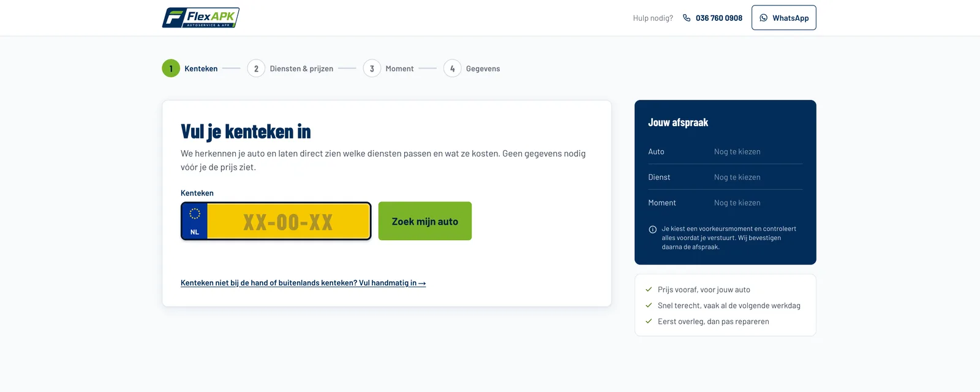The image size is (980, 392).
Task: Click the 'Vul je kenteken in' heading
Action: click(246, 132)
